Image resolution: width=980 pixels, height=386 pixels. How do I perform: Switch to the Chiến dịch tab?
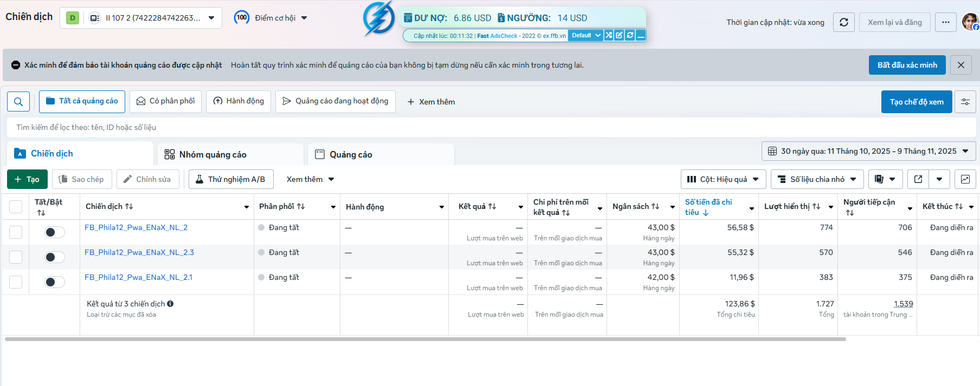[80, 154]
